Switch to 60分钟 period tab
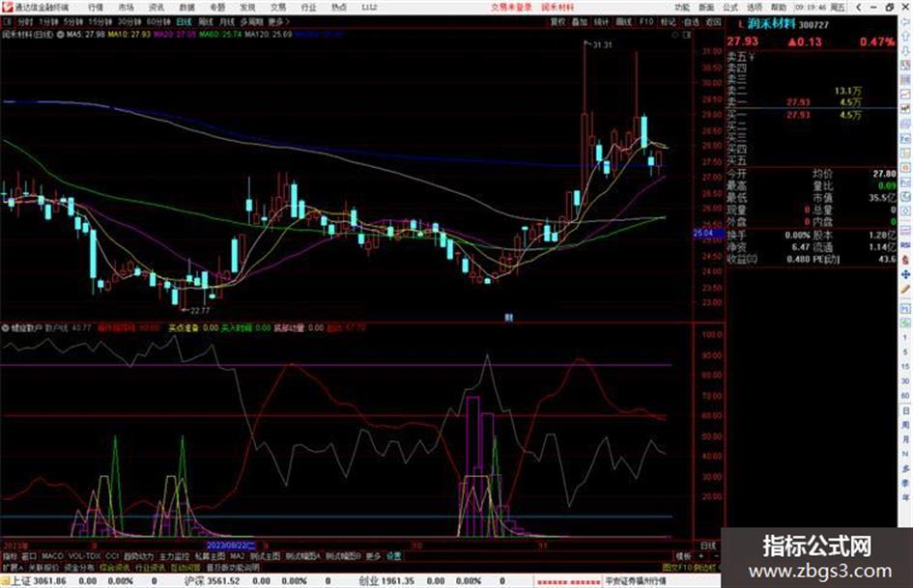Screen dimensions: 913x588 pyautogui.click(x=158, y=21)
